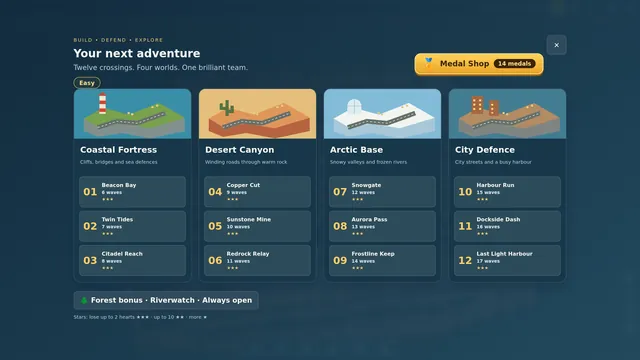This screenshot has width=640, height=360.
Task: Start level 05 Sunstone Mine
Action: click(257, 226)
